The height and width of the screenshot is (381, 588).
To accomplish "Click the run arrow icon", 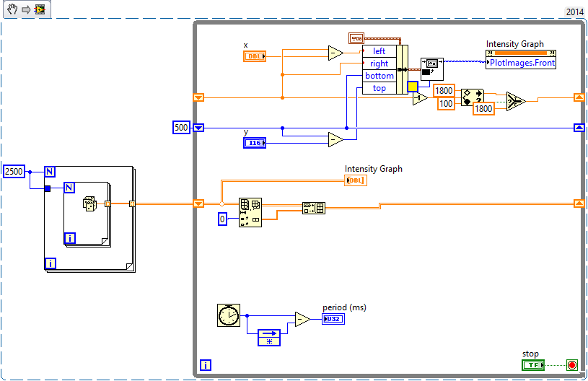I will point(26,9).
